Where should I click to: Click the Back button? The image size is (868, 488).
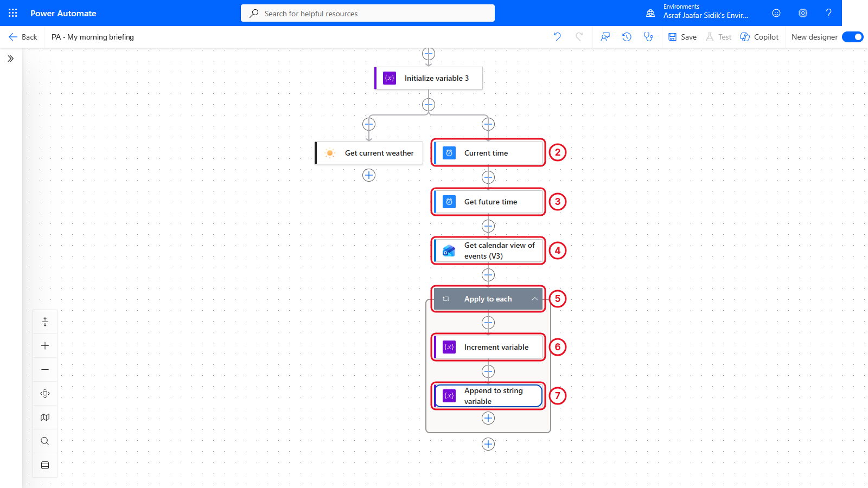[23, 37]
